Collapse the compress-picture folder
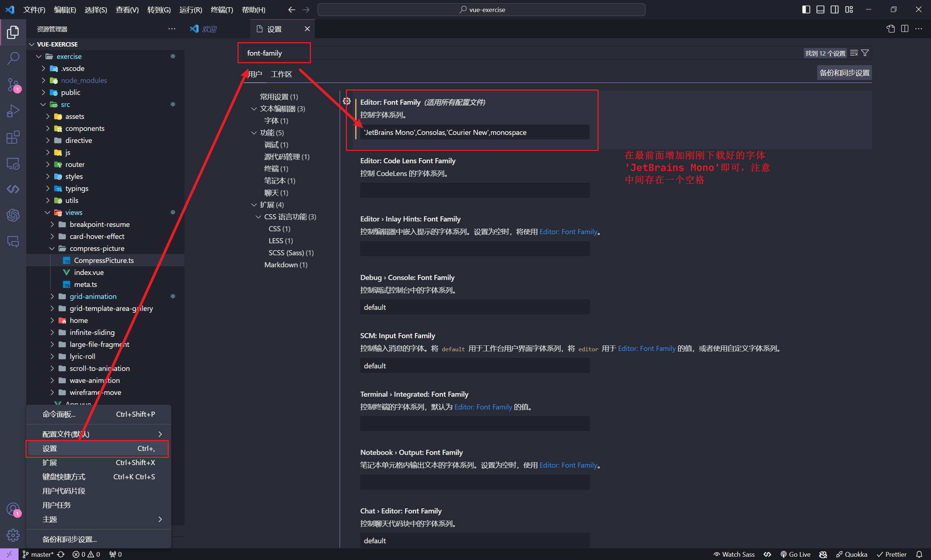Viewport: 931px width, 560px height. [x=52, y=249]
